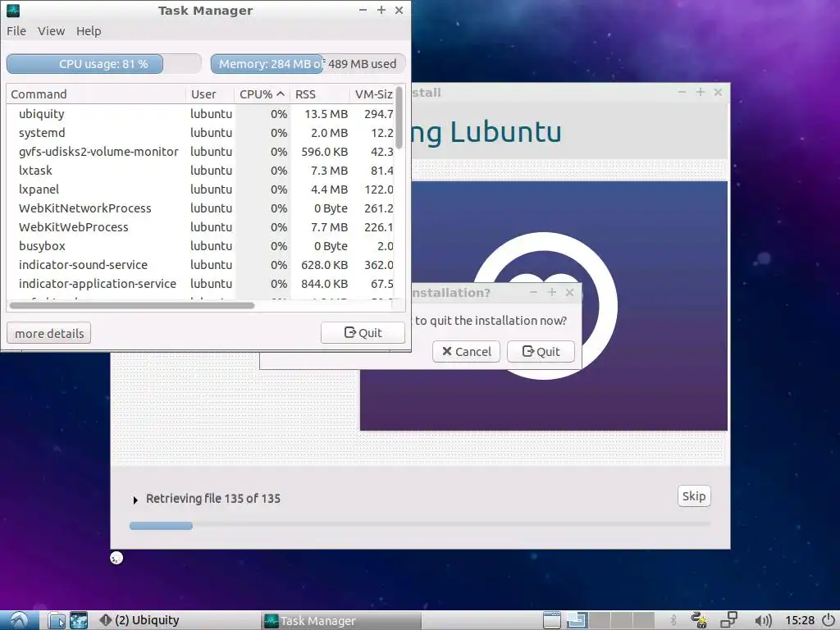The image size is (840, 630).
Task: Click the clock showing 15:28
Action: (800, 620)
